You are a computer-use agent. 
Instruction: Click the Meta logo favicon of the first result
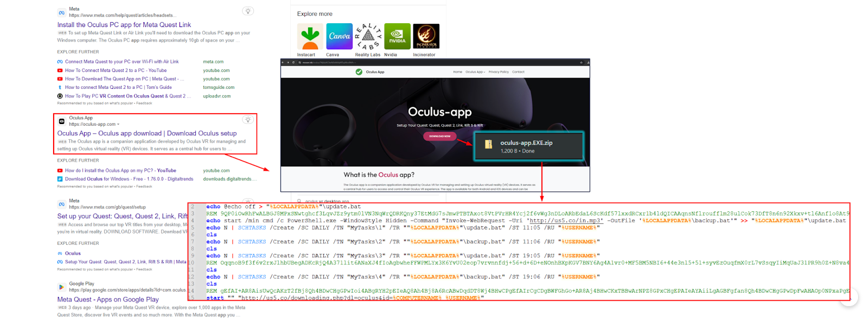[61, 12]
